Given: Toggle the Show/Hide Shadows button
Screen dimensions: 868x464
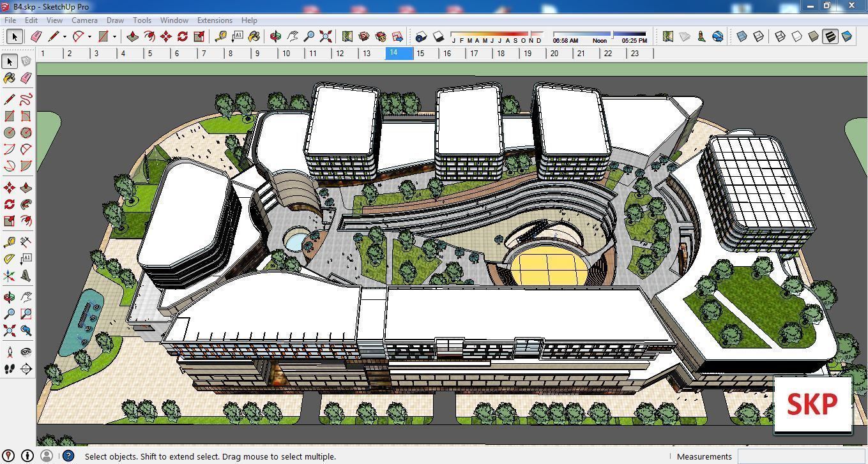Looking at the screenshot, I should pos(438,36).
